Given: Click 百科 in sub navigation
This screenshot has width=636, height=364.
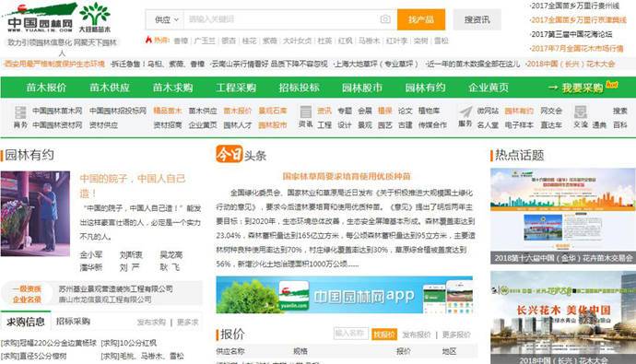Looking at the screenshot, I should click(619, 125).
